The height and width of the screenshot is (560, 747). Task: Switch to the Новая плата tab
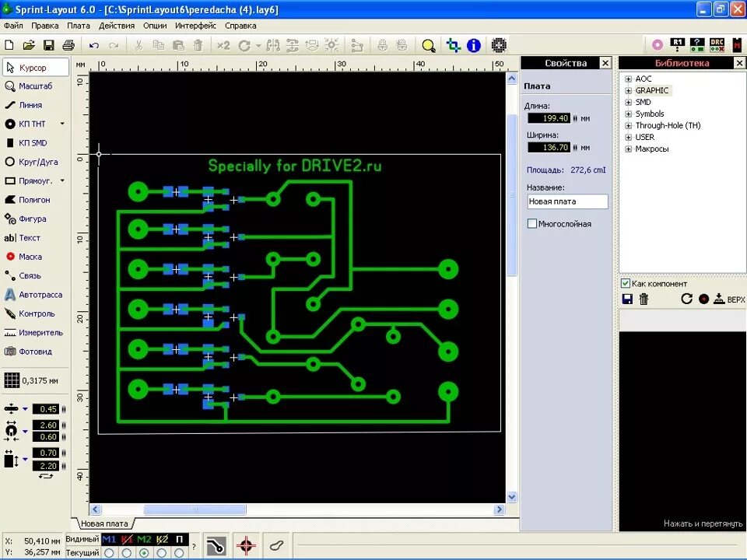pos(104,523)
